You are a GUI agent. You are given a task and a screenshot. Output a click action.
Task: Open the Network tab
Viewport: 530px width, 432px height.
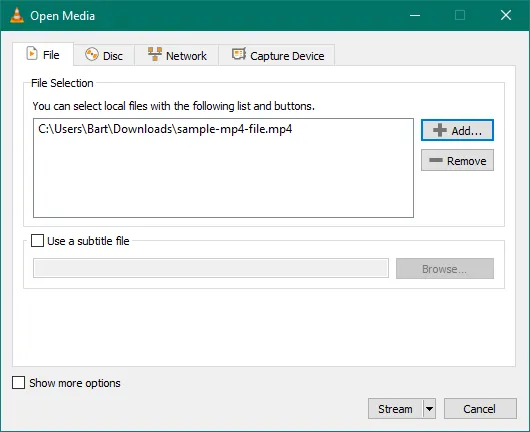(x=177, y=55)
